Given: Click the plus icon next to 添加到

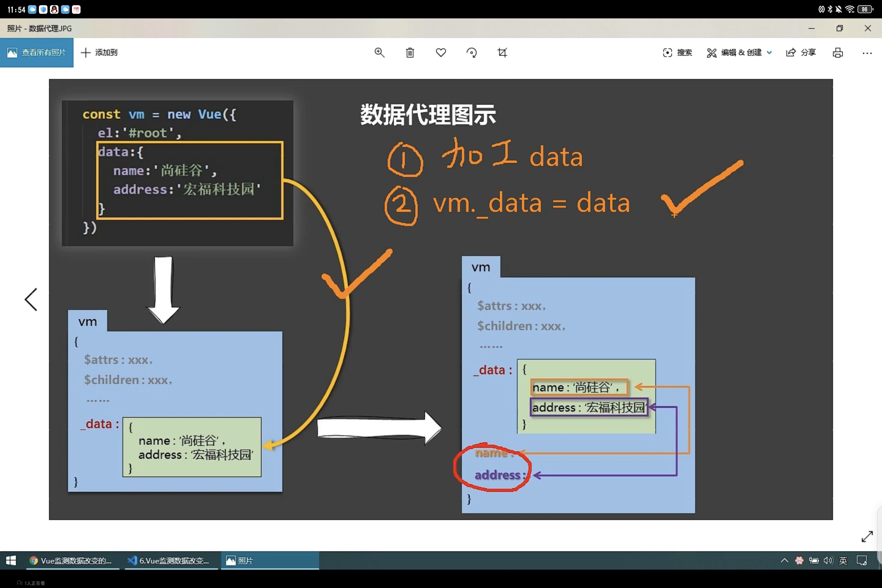Looking at the screenshot, I should (85, 52).
